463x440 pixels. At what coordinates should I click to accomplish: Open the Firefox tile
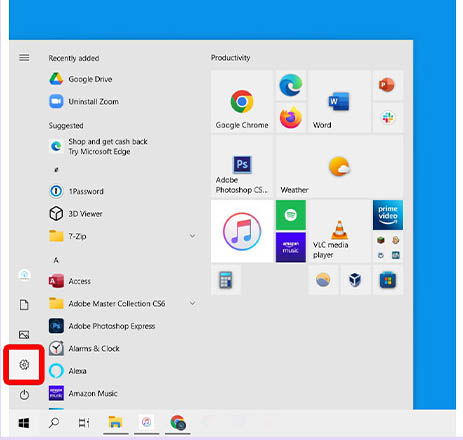[x=291, y=117]
